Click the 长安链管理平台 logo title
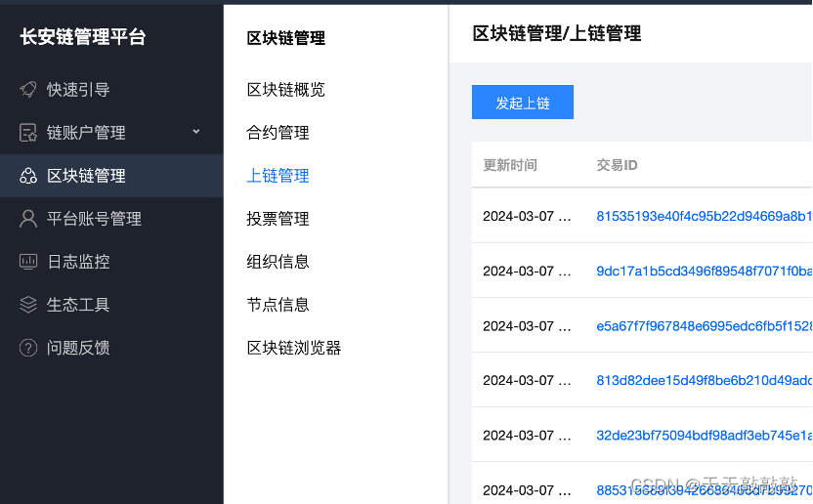The width and height of the screenshot is (813, 504). point(83,37)
